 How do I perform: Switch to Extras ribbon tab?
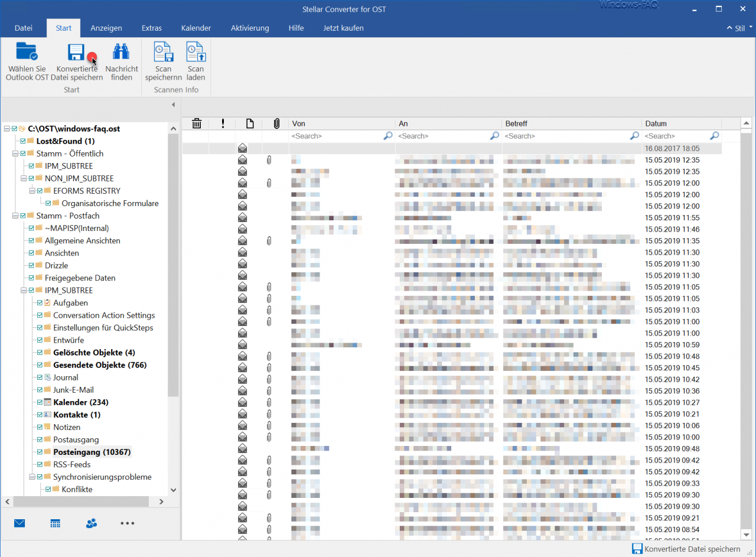click(152, 28)
